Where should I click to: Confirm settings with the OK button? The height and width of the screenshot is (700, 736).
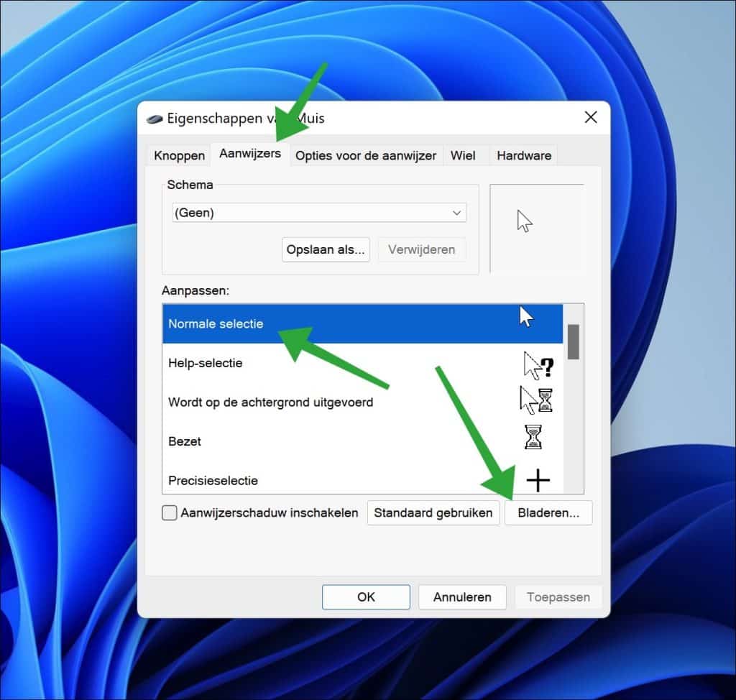366,597
